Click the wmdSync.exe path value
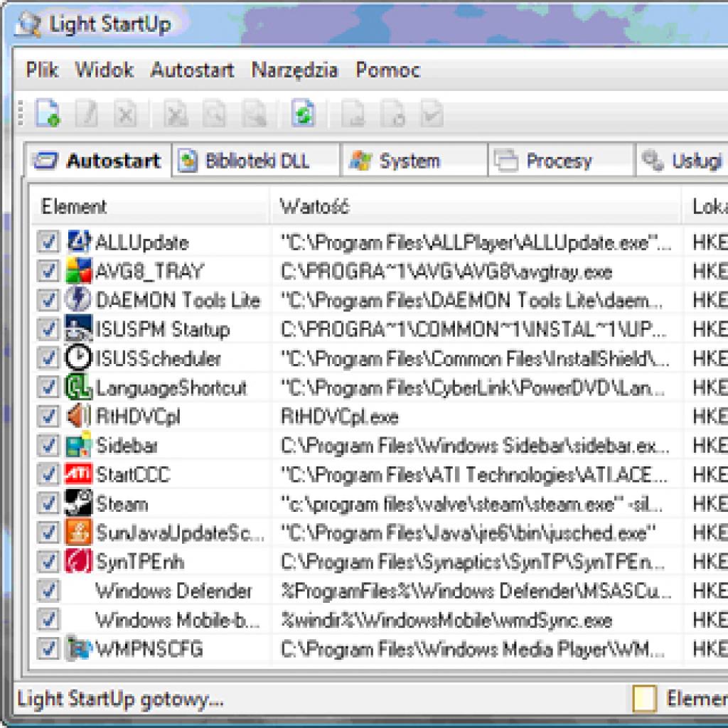 446,620
